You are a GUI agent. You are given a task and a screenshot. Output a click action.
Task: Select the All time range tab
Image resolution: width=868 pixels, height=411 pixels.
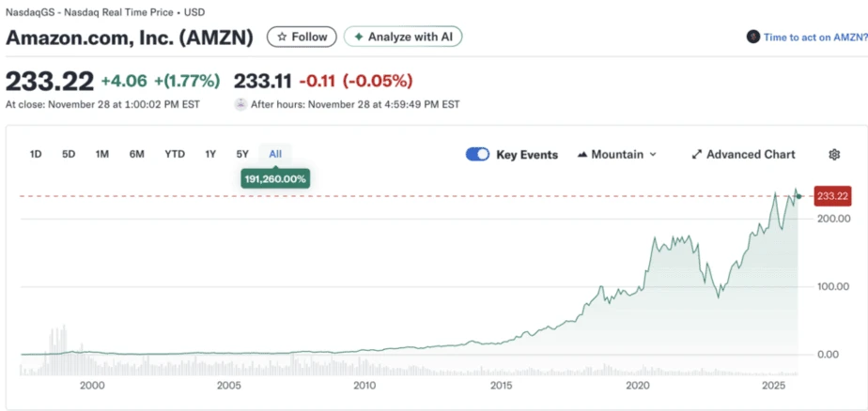click(275, 154)
